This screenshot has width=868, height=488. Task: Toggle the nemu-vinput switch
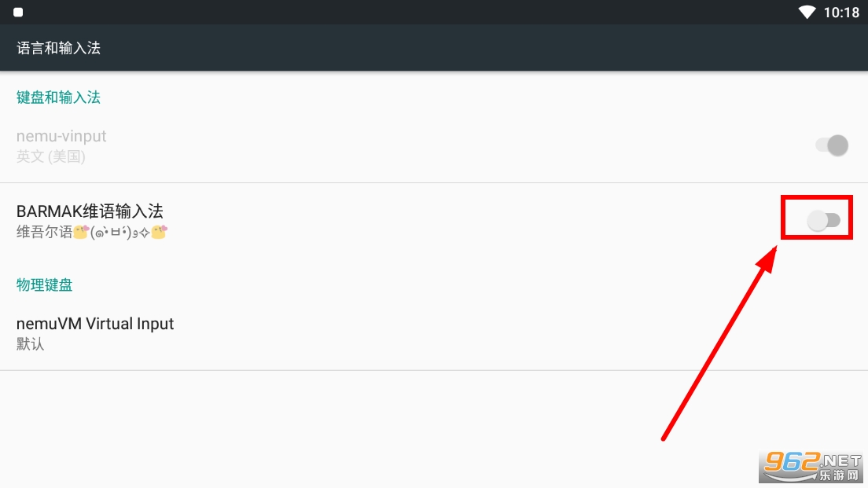point(832,145)
